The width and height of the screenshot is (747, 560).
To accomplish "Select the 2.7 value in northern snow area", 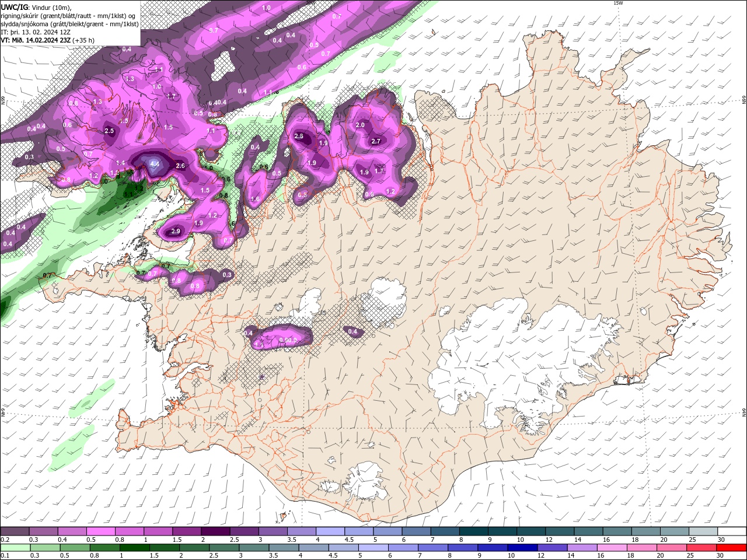I will click(376, 141).
